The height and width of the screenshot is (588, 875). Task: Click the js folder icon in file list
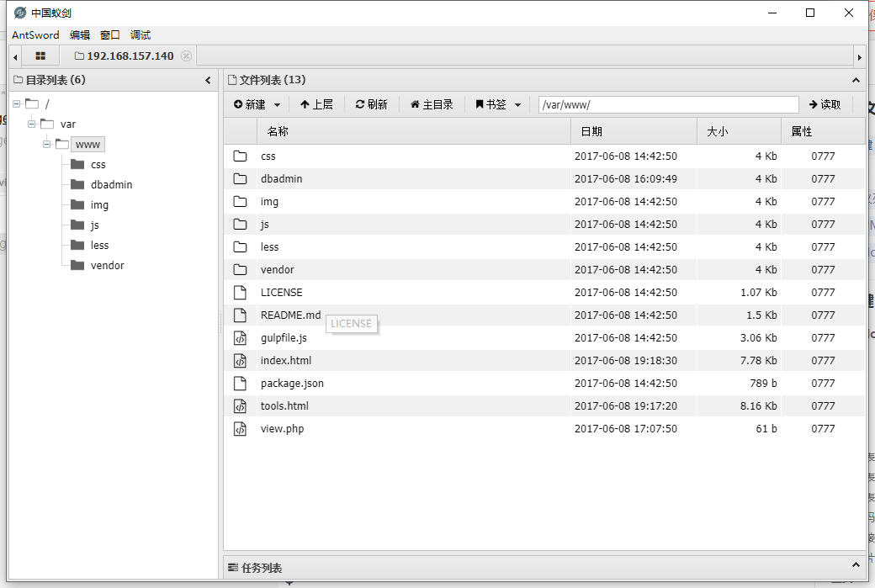pyautogui.click(x=240, y=225)
